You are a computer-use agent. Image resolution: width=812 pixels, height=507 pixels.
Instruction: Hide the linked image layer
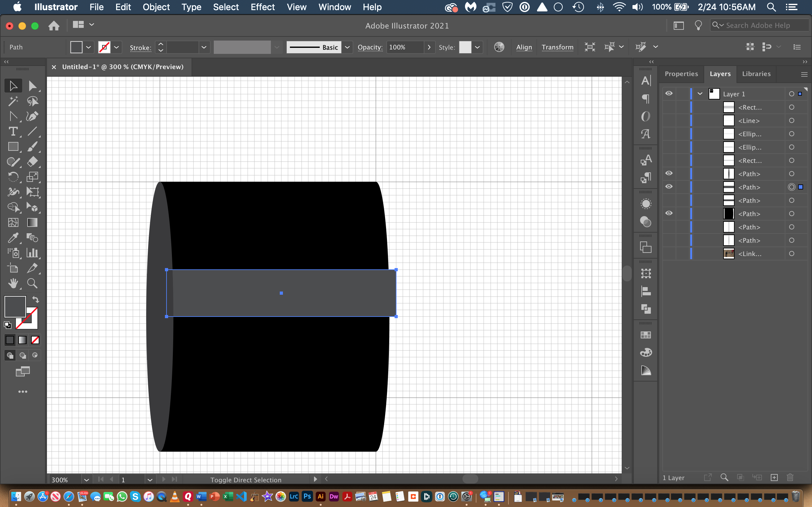pyautogui.click(x=668, y=253)
